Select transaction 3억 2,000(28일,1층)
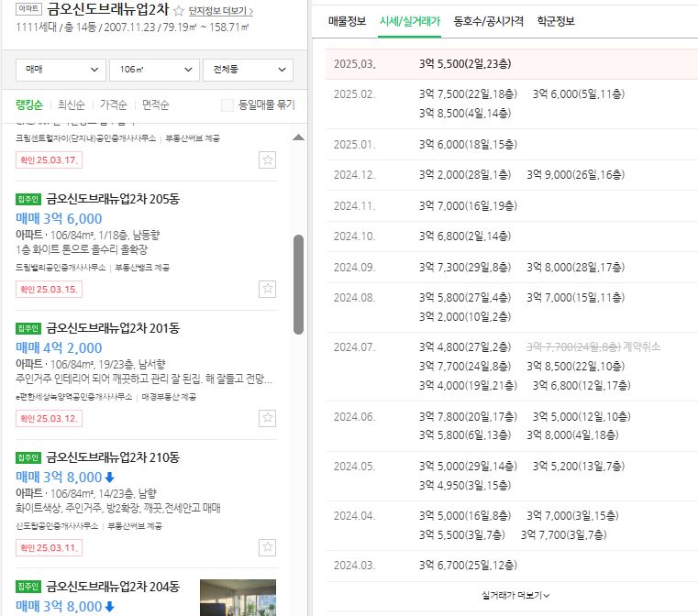The image size is (698, 616). tap(465, 175)
